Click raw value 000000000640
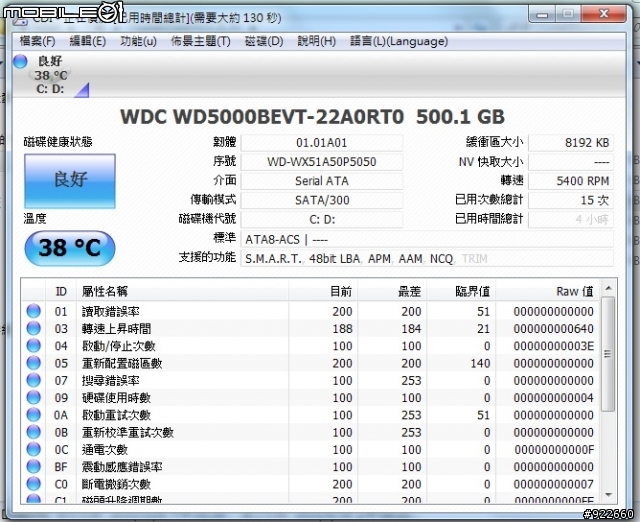The image size is (640, 522). (x=553, y=329)
